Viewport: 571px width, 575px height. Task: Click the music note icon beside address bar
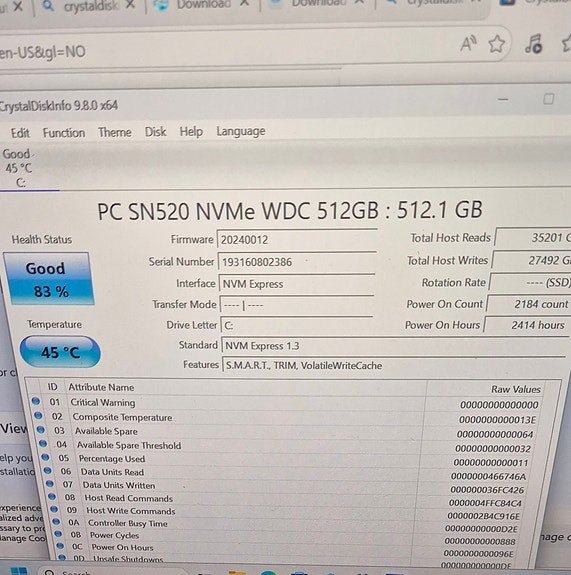[x=533, y=44]
